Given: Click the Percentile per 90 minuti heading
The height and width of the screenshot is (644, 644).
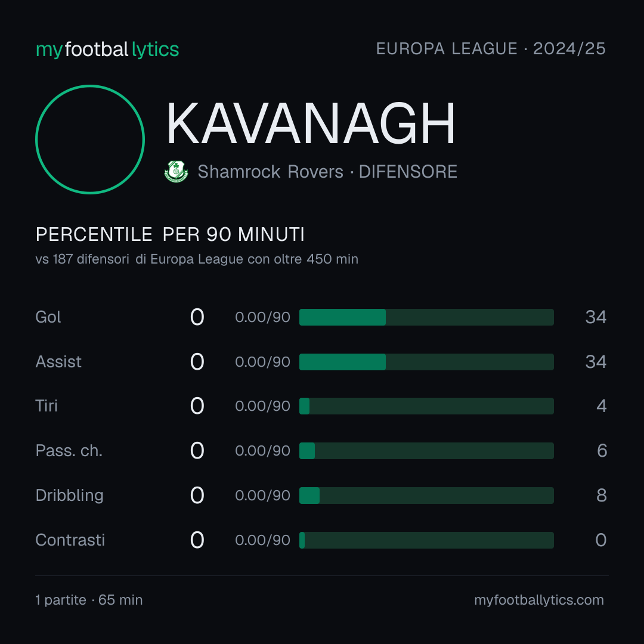Looking at the screenshot, I should (x=170, y=234).
